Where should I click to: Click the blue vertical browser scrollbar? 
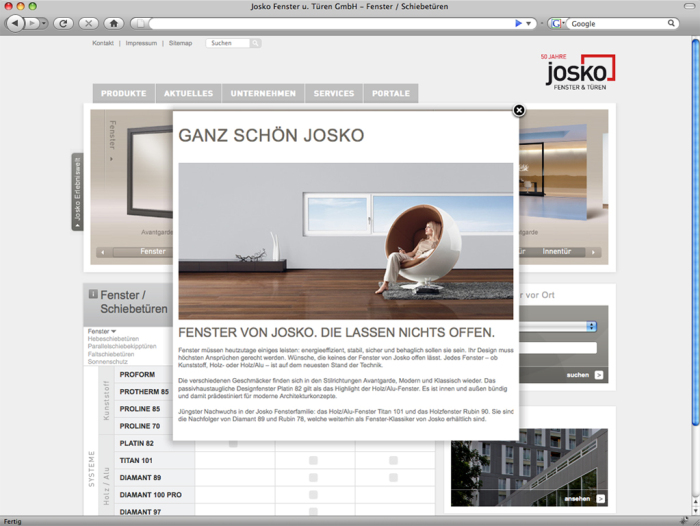(696, 232)
